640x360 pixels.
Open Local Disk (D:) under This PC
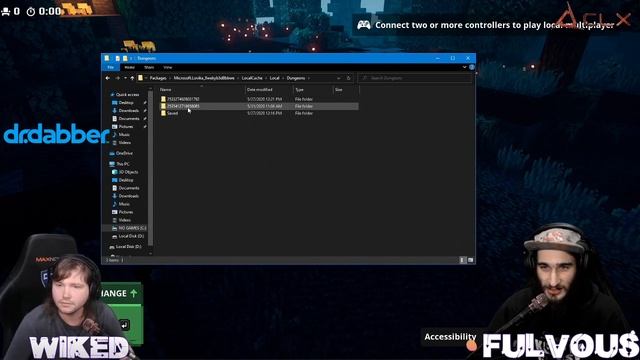(131, 236)
